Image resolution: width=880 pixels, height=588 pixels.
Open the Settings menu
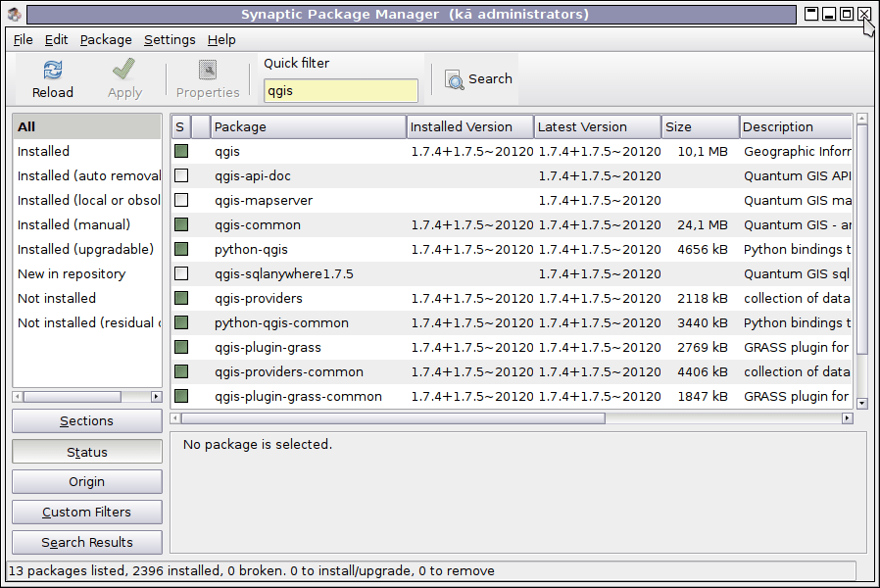[170, 40]
